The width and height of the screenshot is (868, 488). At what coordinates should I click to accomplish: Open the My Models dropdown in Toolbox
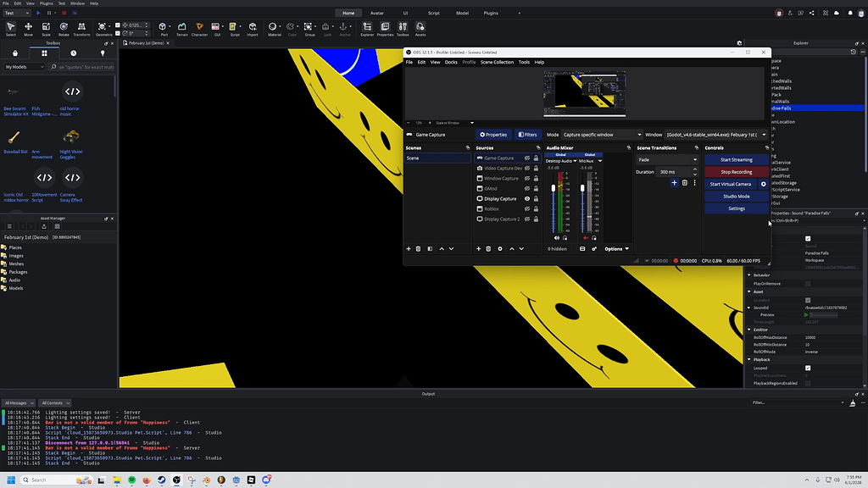(25, 67)
